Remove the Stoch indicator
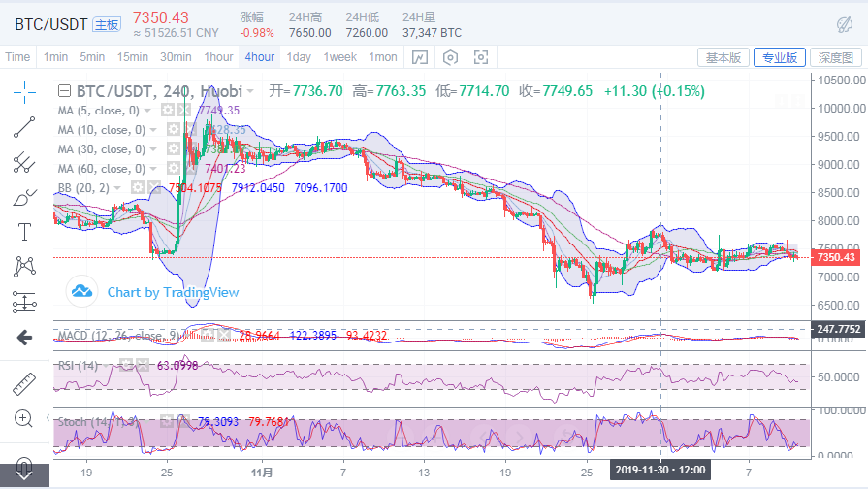868x489 pixels. (x=182, y=421)
